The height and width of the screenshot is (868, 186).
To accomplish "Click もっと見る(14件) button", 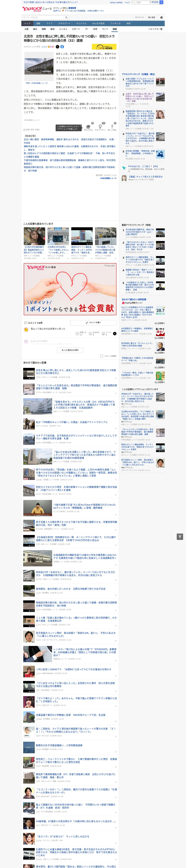I will [x=70, y=350].
